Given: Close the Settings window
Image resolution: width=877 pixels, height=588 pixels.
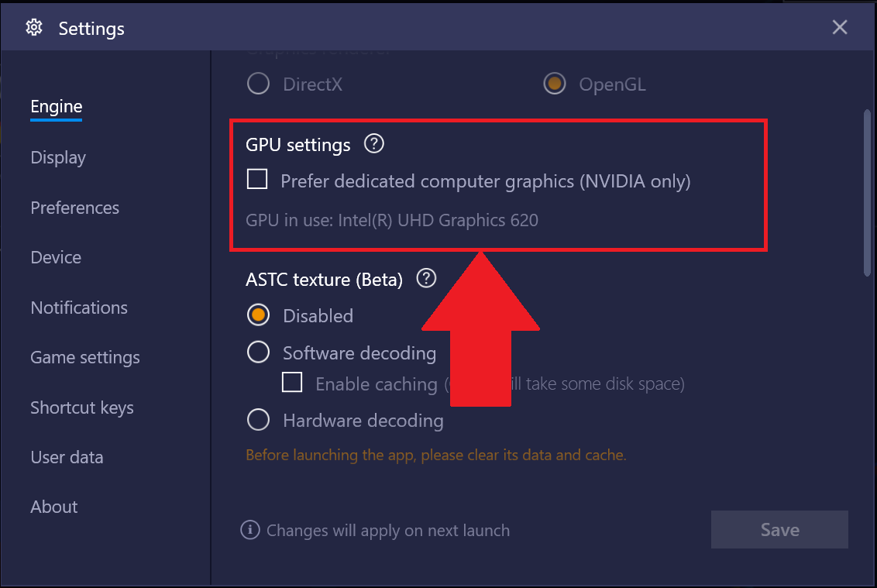Looking at the screenshot, I should tap(840, 27).
